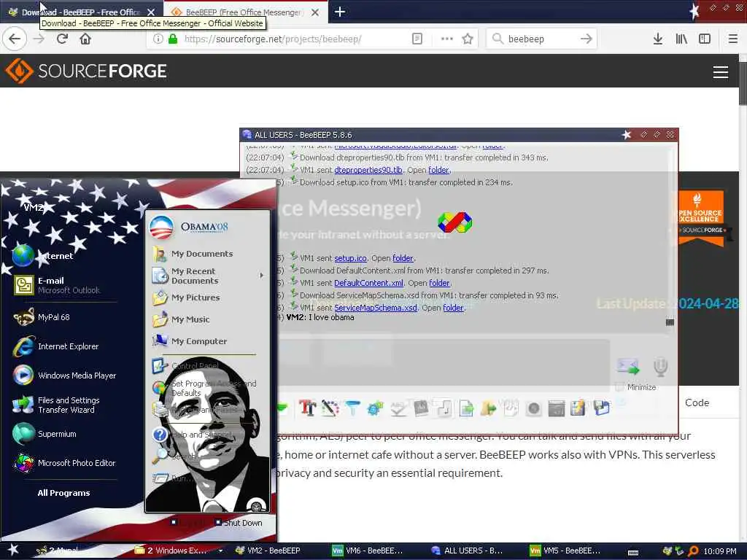Click the orange magnifier tray icon
Viewport: 747px width, 560px height.
[x=693, y=551]
